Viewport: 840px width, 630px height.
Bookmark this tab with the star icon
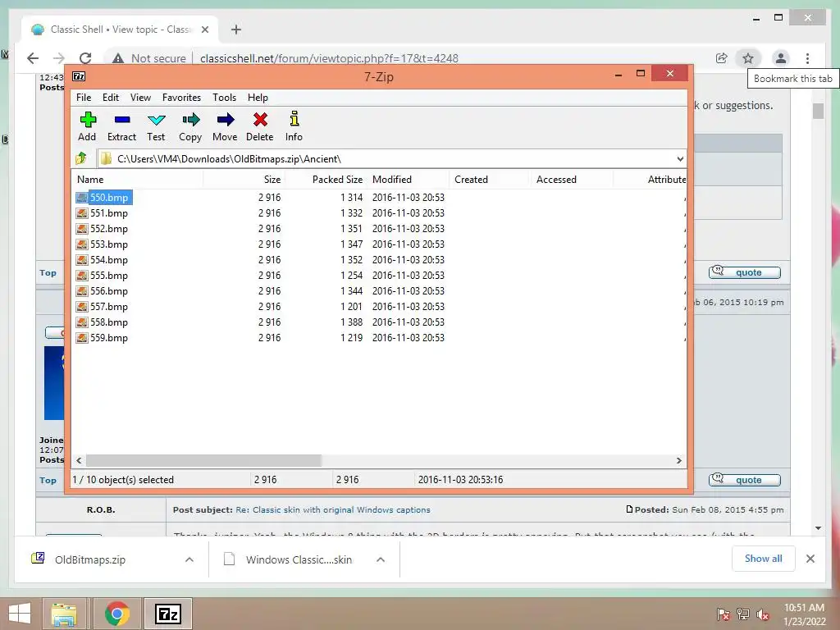point(748,58)
